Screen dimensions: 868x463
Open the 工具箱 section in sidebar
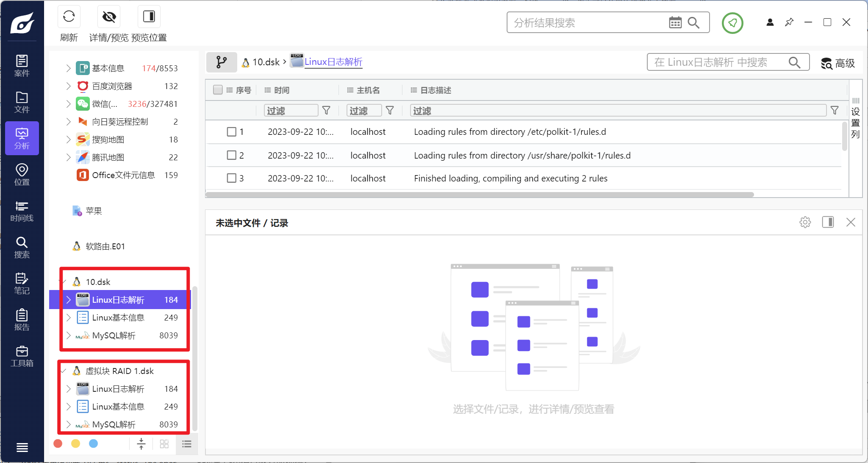click(22, 356)
